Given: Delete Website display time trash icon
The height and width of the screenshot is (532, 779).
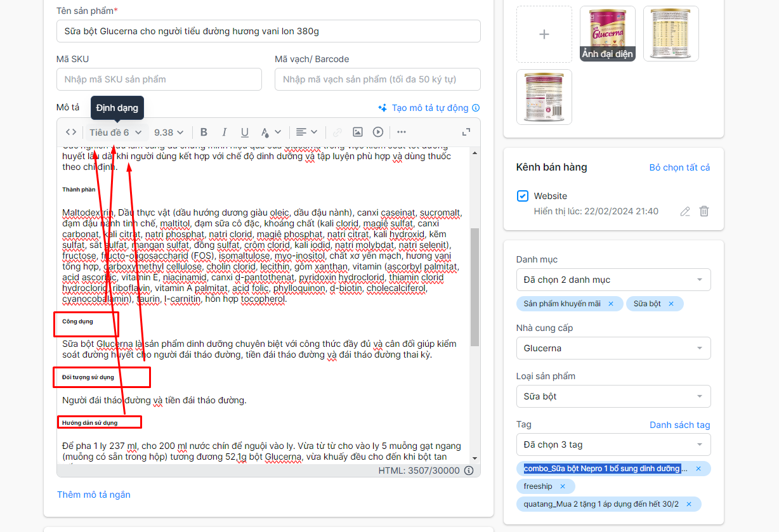Looking at the screenshot, I should 704,211.
